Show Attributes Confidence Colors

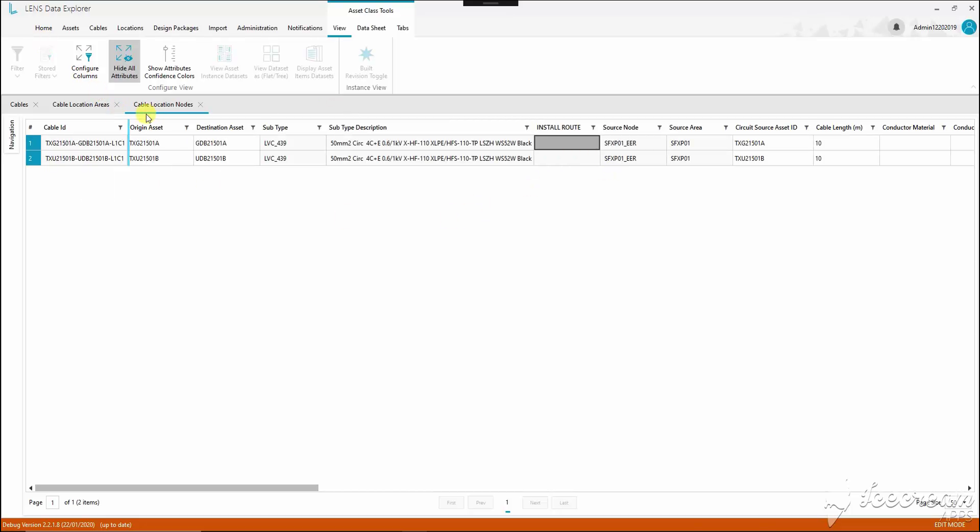169,61
